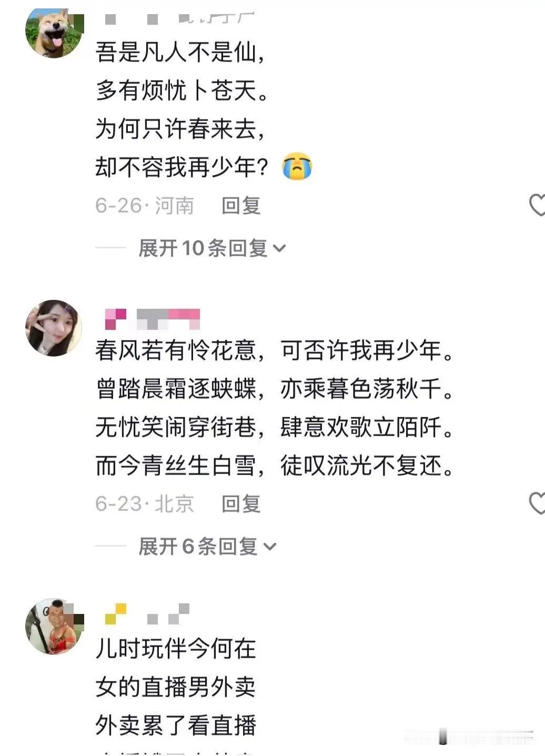The height and width of the screenshot is (756, 545).
Task: Click the chevron beside 展开10条回复
Action: [x=279, y=248]
